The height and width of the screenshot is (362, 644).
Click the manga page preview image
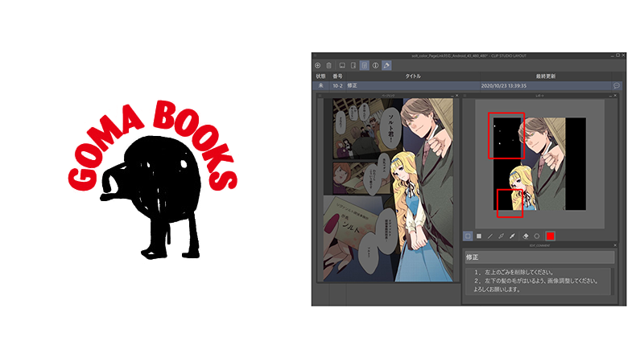click(388, 190)
